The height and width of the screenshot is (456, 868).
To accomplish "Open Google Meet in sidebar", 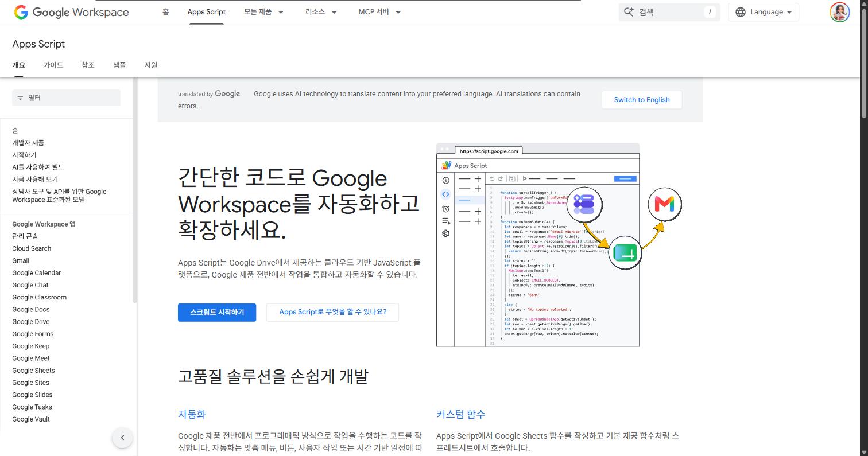I will [31, 358].
